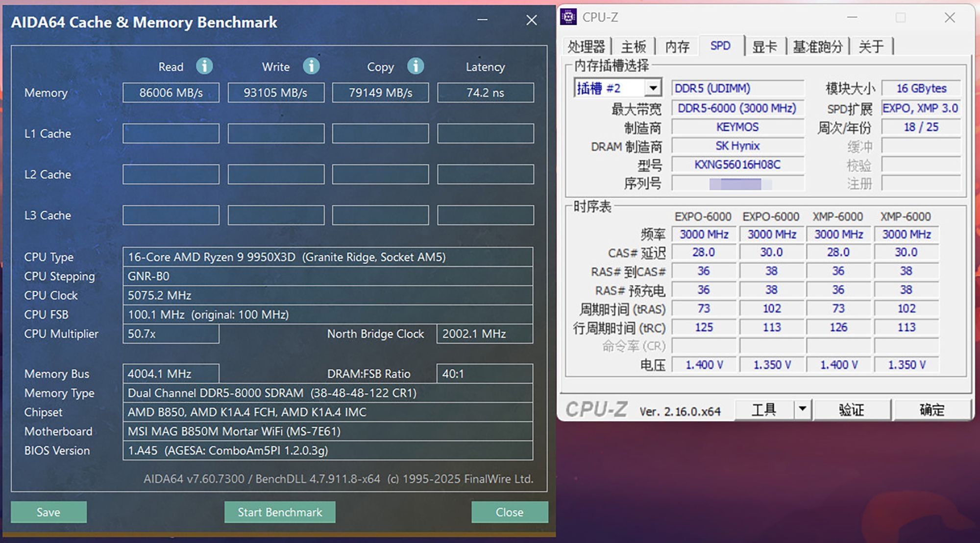The width and height of the screenshot is (980, 543).
Task: Click the Save button
Action: click(x=49, y=512)
